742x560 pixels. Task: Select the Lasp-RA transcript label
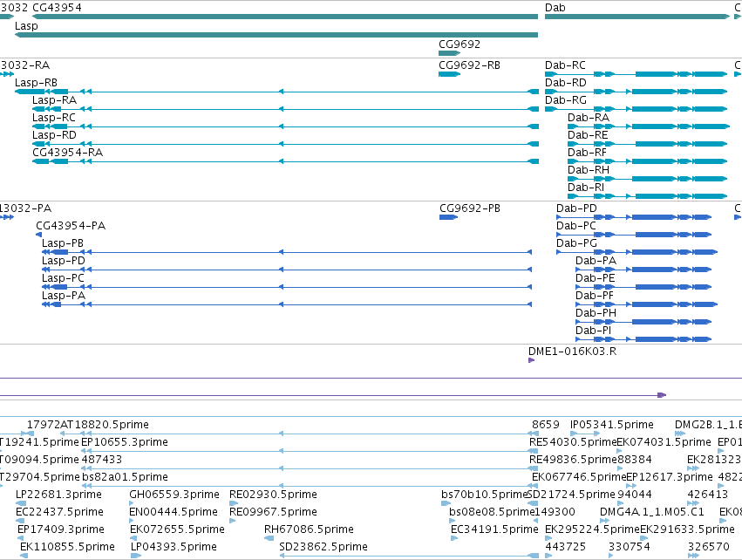(x=54, y=100)
